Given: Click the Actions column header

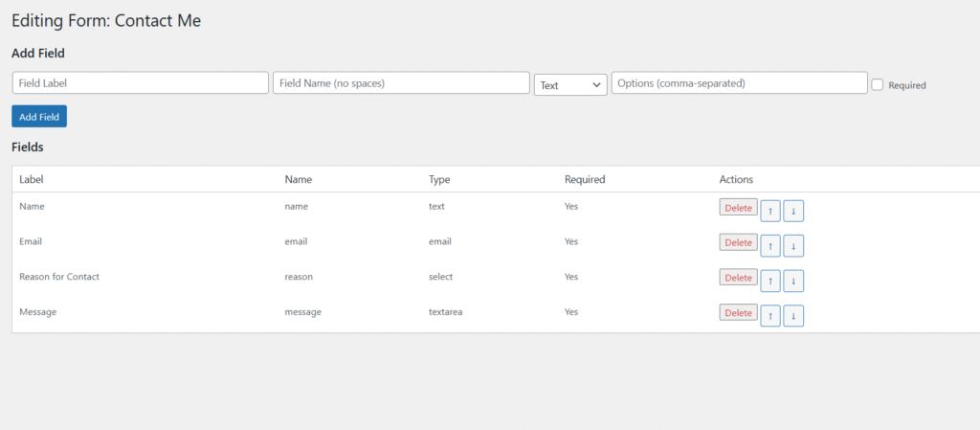Looking at the screenshot, I should [736, 179].
